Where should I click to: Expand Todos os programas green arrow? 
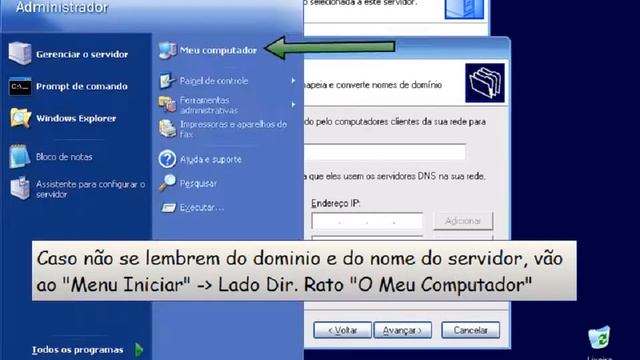coord(139,349)
